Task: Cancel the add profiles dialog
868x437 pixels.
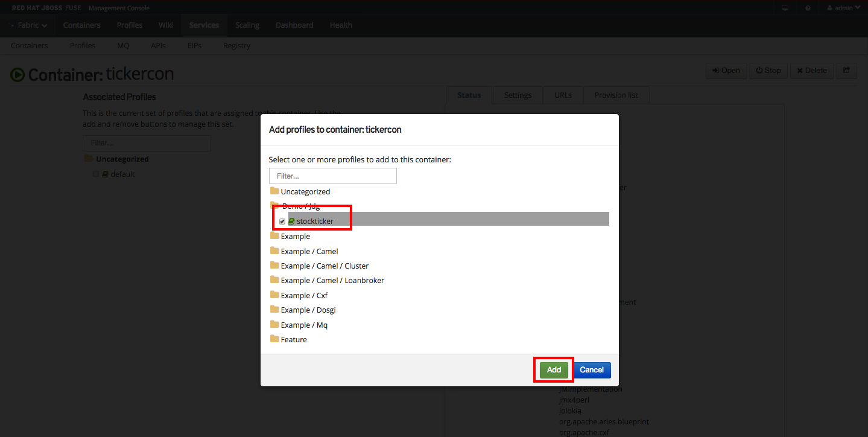Action: [592, 370]
